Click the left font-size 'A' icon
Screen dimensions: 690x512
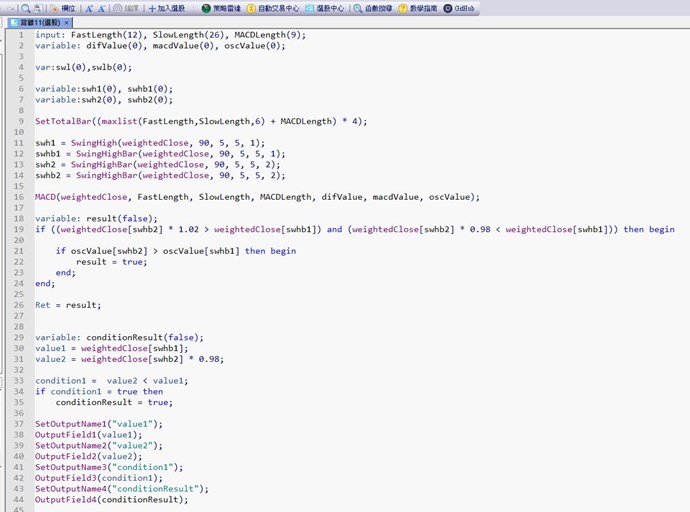88,8
